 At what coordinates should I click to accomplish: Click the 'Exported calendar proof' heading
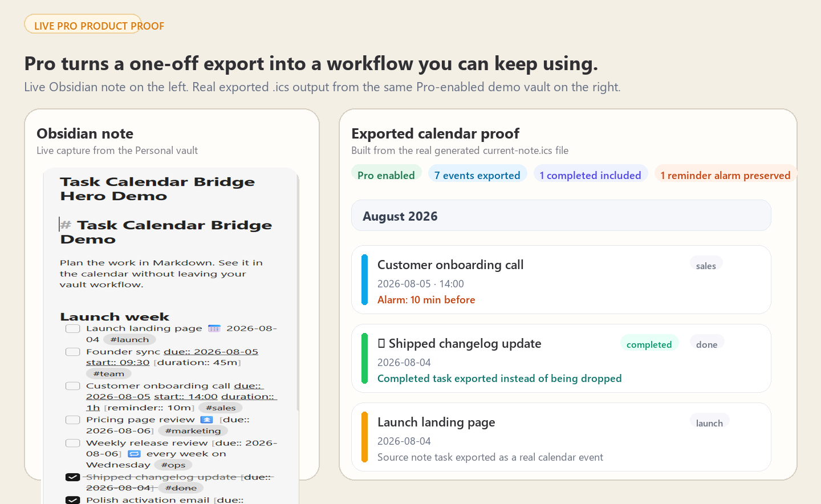coord(436,133)
